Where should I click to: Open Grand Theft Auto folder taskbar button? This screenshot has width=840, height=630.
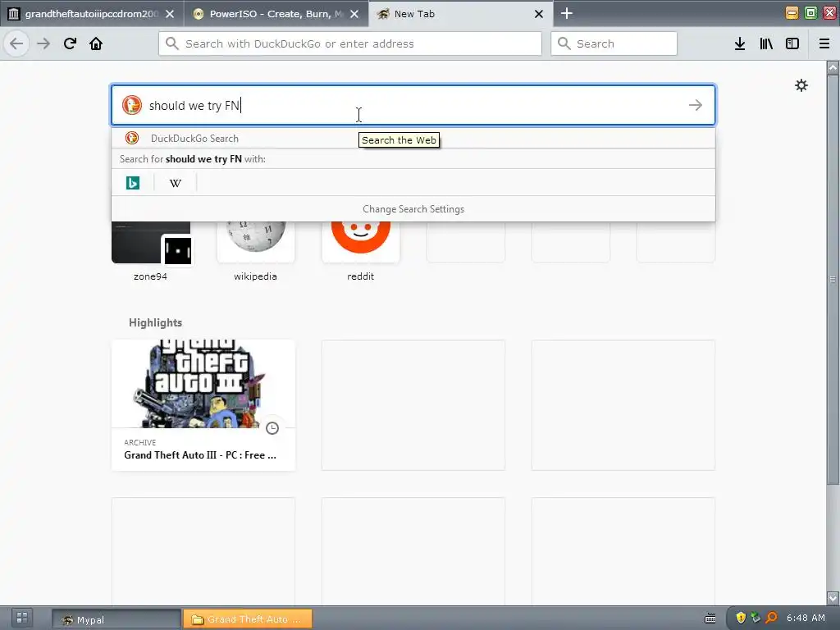248,619
